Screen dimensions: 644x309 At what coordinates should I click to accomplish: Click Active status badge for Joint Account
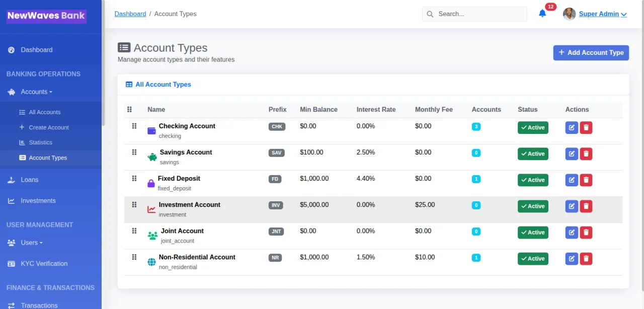[x=533, y=232]
